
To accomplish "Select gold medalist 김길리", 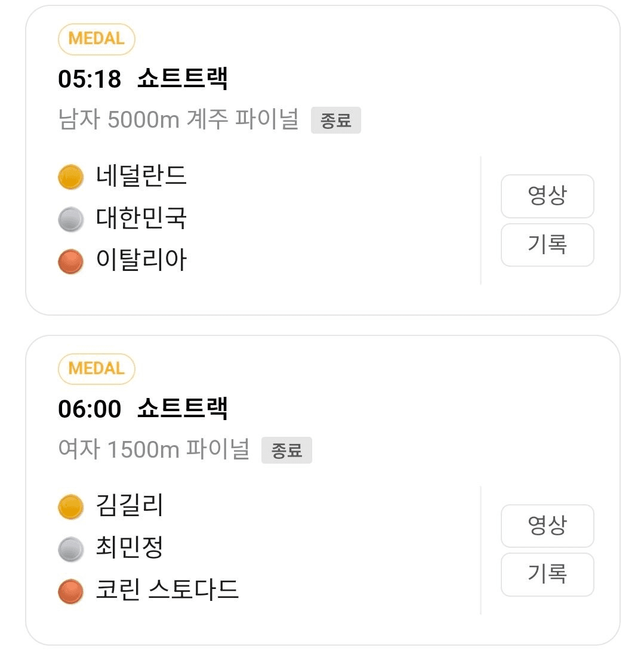I will click(x=130, y=506).
